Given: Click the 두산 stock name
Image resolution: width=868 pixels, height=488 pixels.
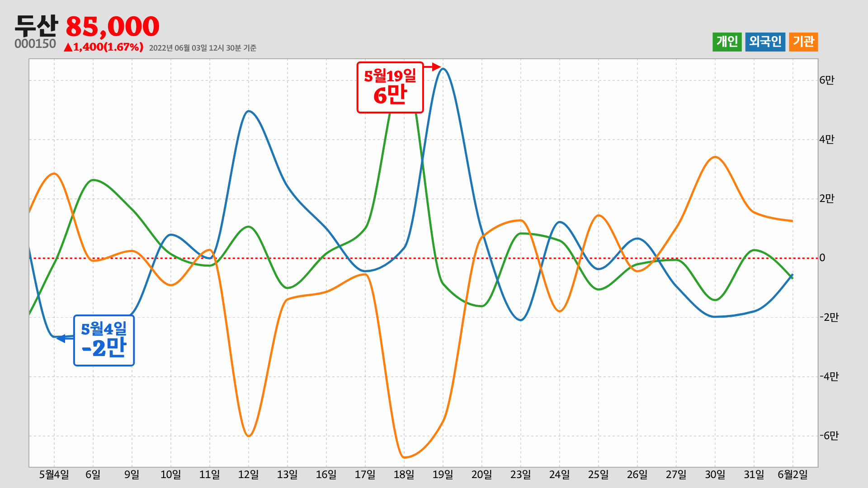Looking at the screenshot, I should click(x=36, y=26).
